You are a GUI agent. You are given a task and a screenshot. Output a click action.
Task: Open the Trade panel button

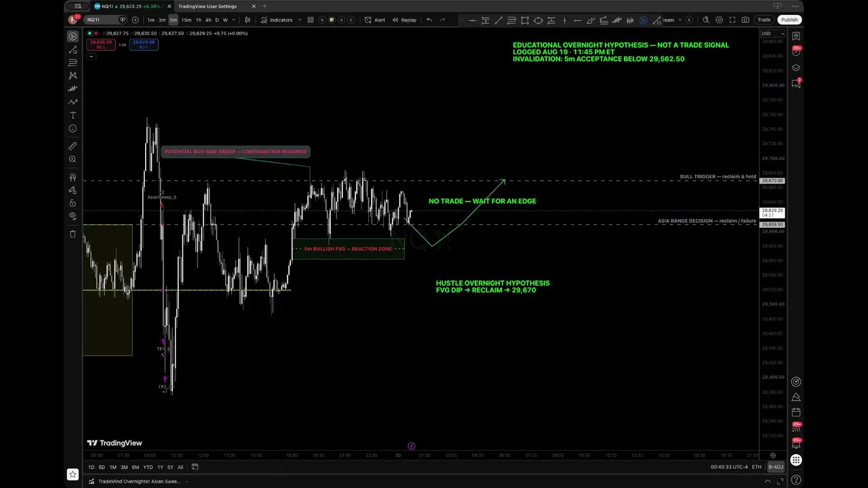764,20
